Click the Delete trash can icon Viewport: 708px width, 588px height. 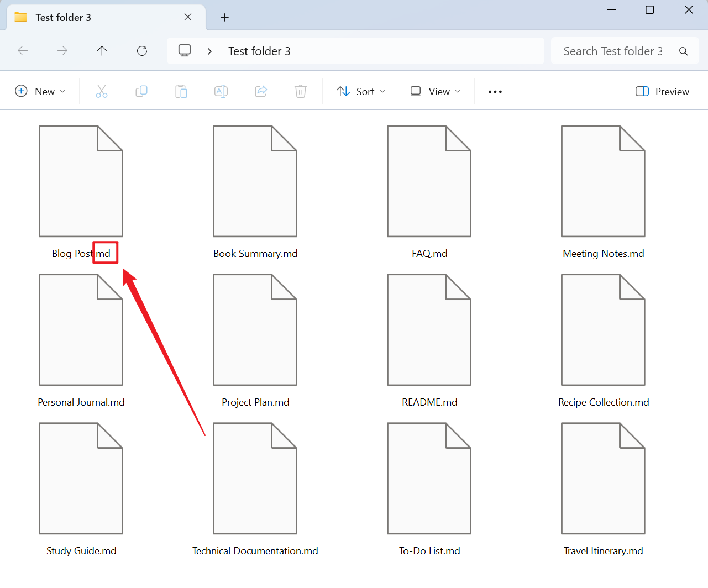tap(301, 91)
